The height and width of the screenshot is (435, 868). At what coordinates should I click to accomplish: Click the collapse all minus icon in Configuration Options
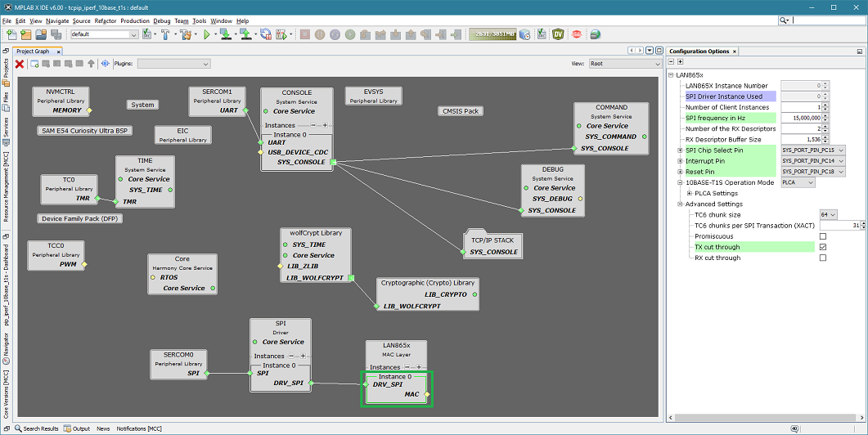(672, 62)
